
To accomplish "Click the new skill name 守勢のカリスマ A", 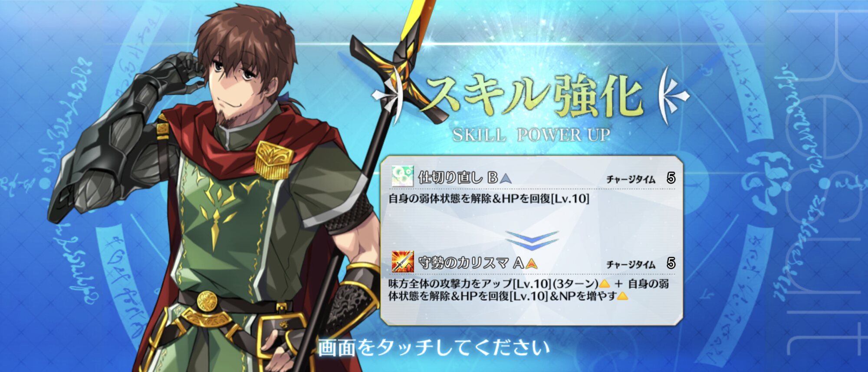I will pyautogui.click(x=471, y=263).
